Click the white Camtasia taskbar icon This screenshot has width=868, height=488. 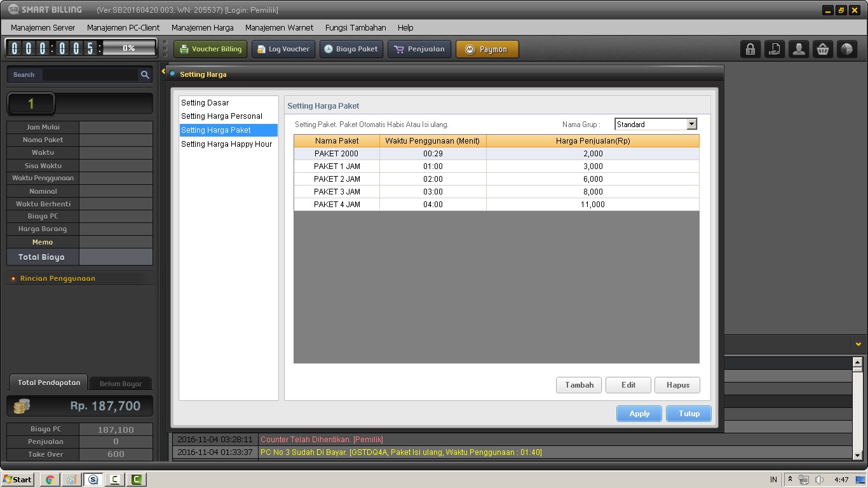point(115,480)
